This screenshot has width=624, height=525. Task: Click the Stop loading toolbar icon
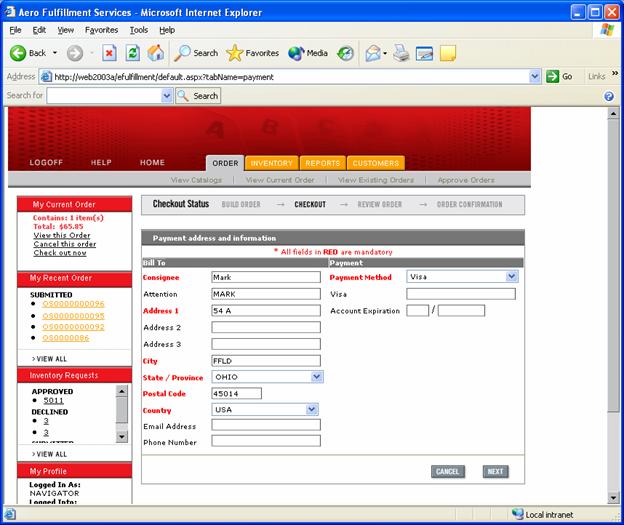point(110,53)
